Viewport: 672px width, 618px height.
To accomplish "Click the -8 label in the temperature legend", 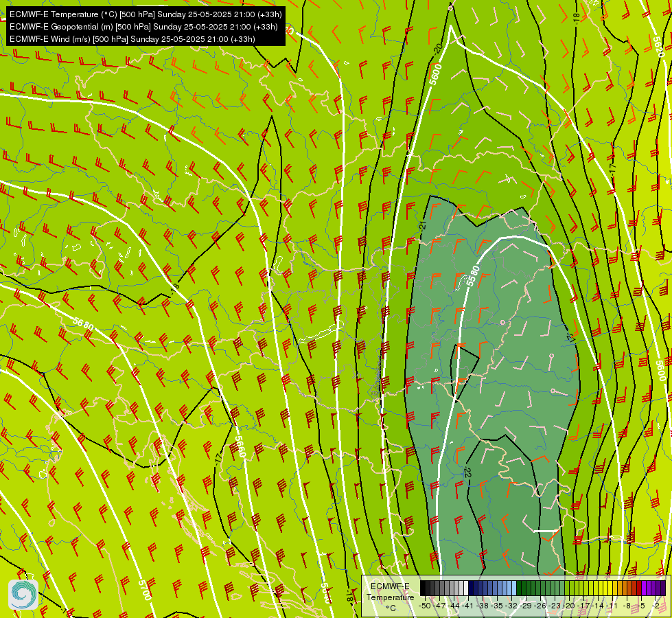I will click(627, 606).
